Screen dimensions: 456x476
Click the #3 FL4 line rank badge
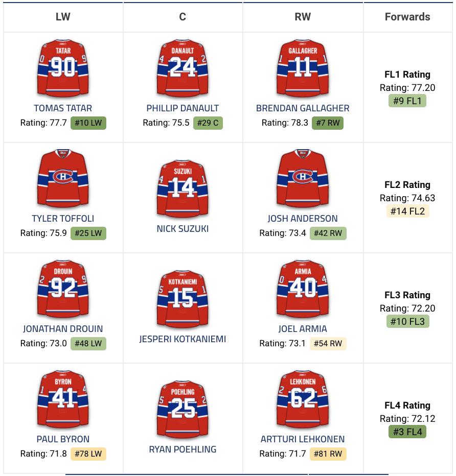[407, 432]
